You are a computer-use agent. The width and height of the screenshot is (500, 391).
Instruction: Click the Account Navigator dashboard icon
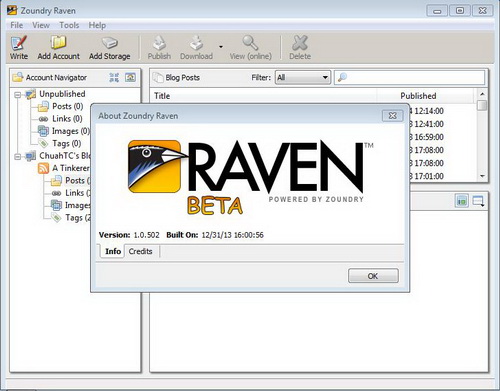(130, 78)
